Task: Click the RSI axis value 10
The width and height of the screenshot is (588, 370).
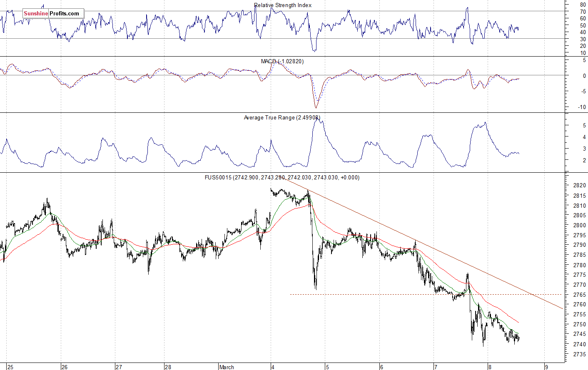Action: 583,53
